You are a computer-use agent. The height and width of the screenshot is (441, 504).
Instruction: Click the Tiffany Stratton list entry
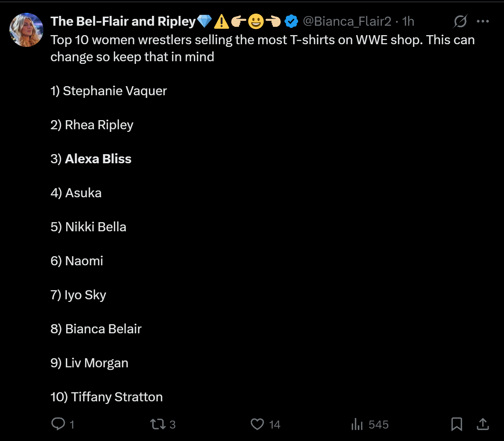107,397
